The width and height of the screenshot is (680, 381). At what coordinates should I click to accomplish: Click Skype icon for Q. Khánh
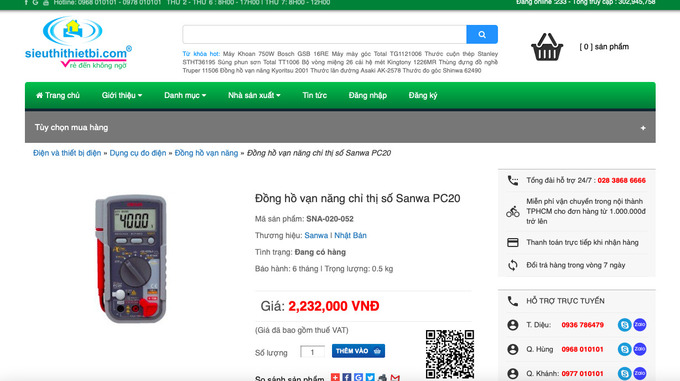[624, 373]
